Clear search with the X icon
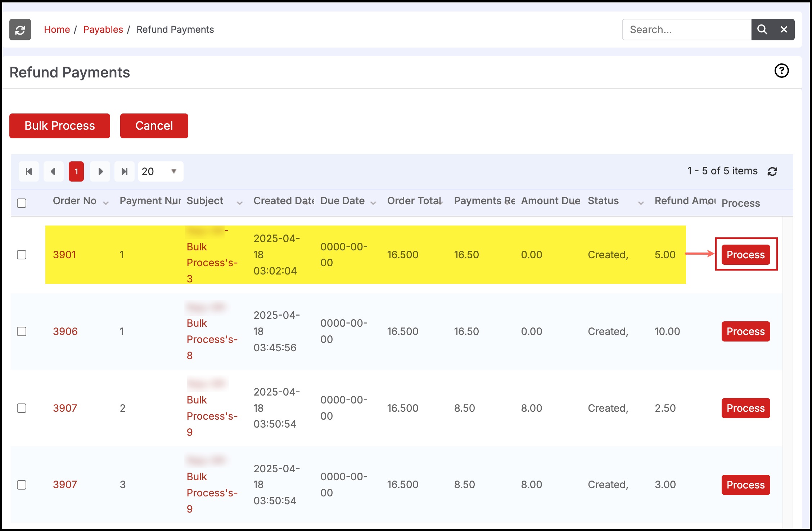The width and height of the screenshot is (812, 531). [784, 30]
